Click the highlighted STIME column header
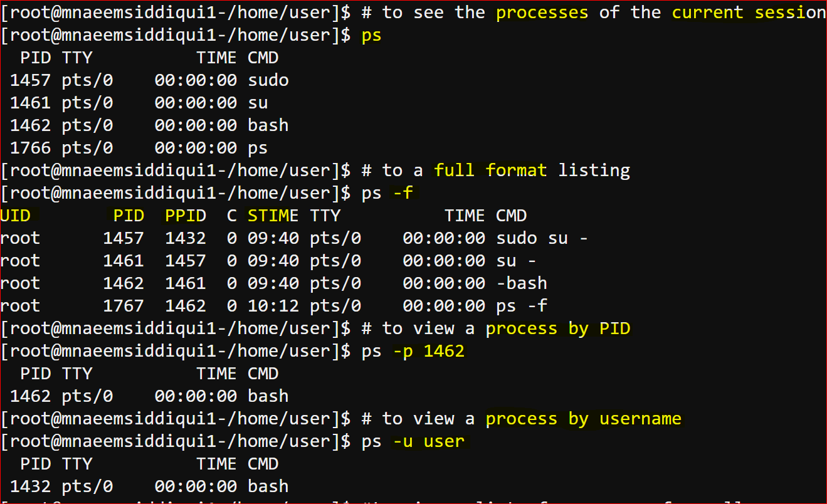The width and height of the screenshot is (827, 504). pyautogui.click(x=273, y=216)
